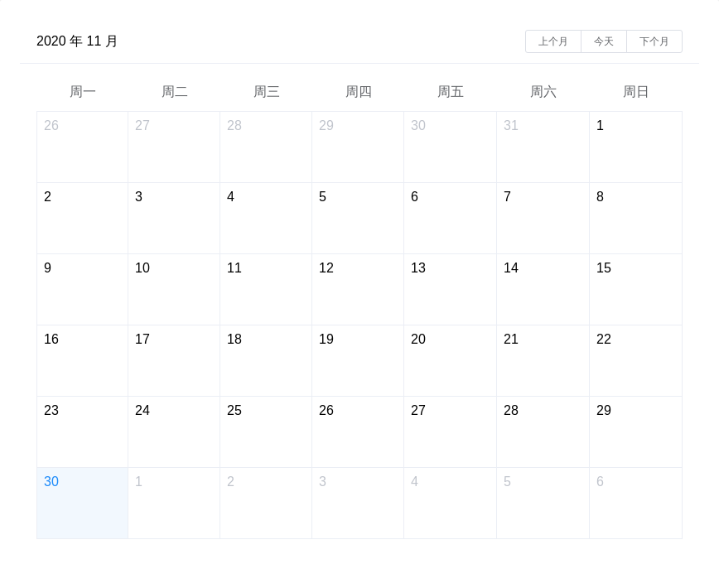This screenshot has height=588, width=719.
Task: Select date 13 under 周五
Action: 451,290
